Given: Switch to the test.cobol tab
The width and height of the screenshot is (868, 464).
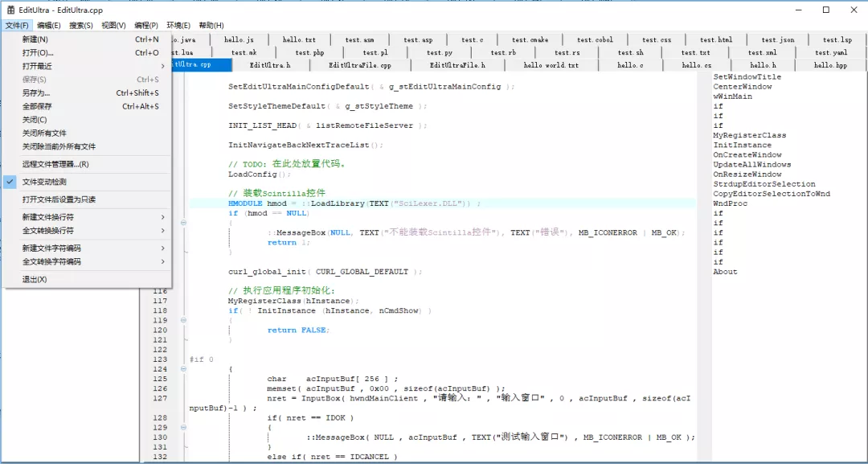Looking at the screenshot, I should point(595,40).
